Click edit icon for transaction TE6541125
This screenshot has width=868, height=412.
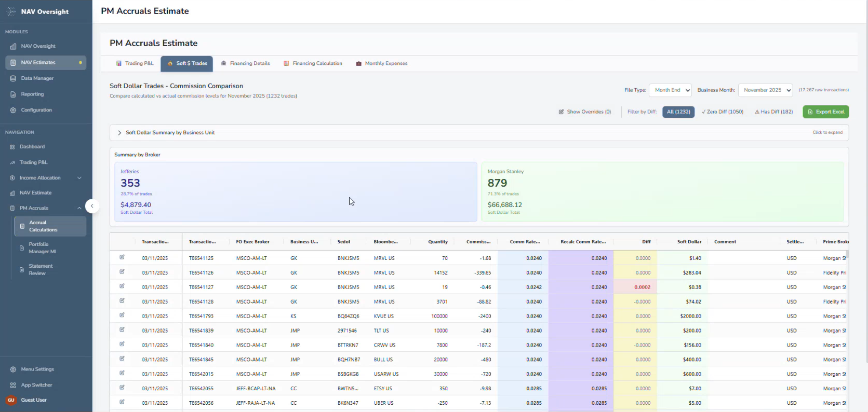pos(122,257)
